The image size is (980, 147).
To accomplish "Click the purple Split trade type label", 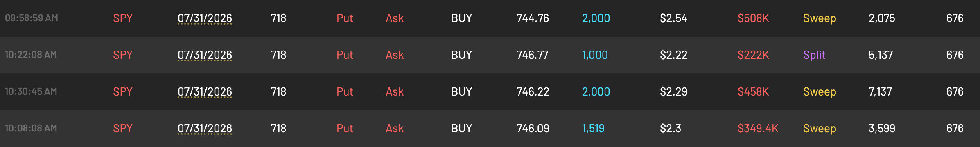I will point(814,55).
